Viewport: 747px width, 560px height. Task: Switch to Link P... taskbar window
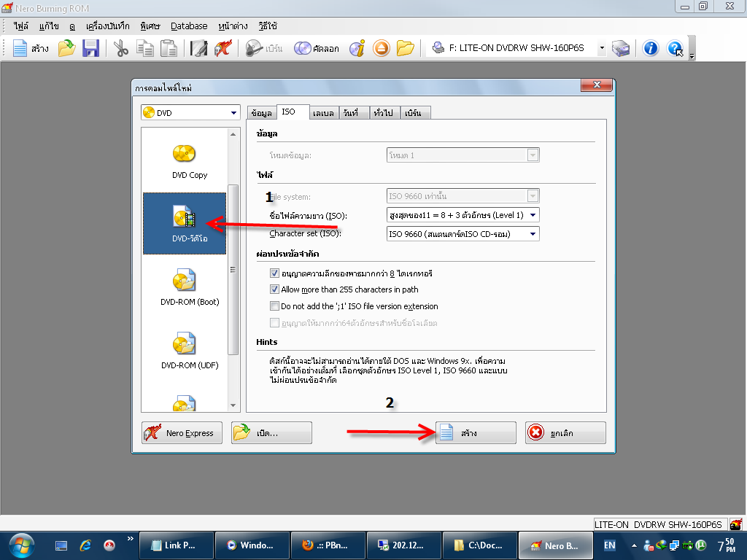point(177,545)
